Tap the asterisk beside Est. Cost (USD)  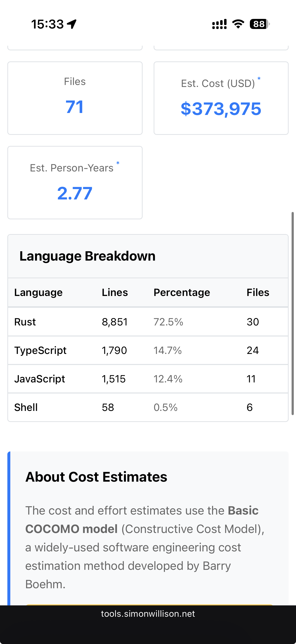pos(259,79)
